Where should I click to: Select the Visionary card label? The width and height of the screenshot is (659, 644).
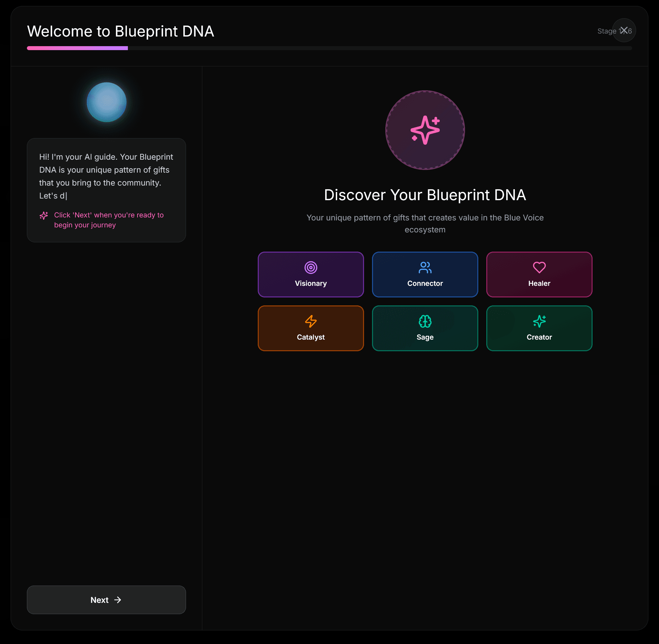[310, 283]
